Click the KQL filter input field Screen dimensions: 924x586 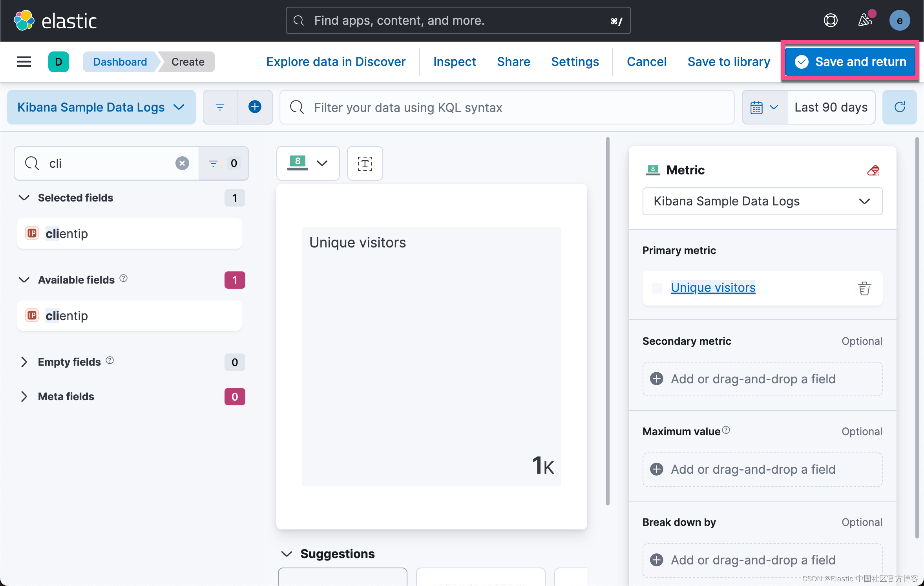coord(507,107)
